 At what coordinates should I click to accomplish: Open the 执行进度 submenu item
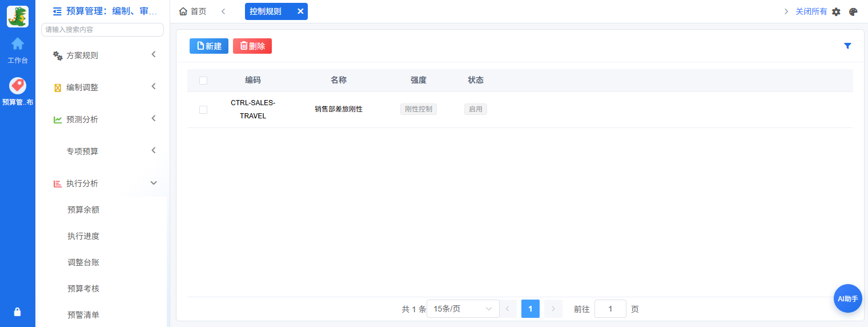(83, 236)
